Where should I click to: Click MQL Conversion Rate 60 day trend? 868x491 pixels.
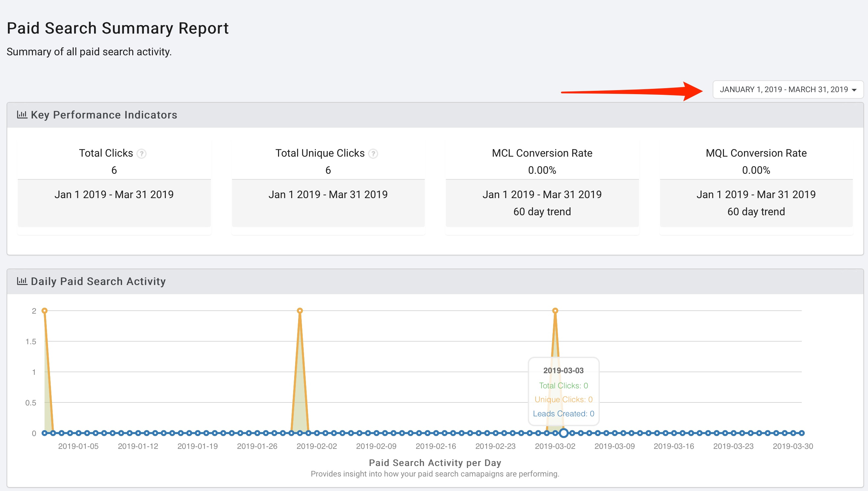pos(756,212)
